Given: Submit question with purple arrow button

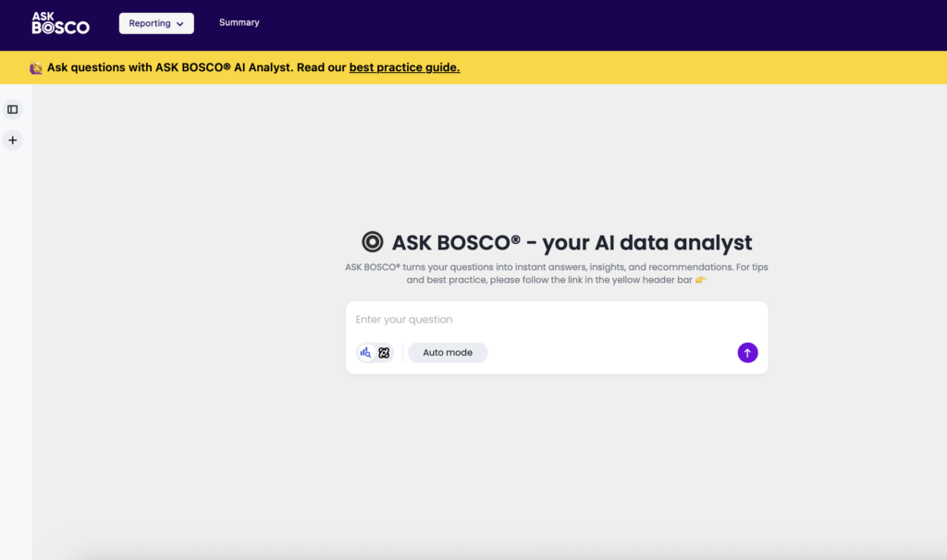Looking at the screenshot, I should 747,353.
